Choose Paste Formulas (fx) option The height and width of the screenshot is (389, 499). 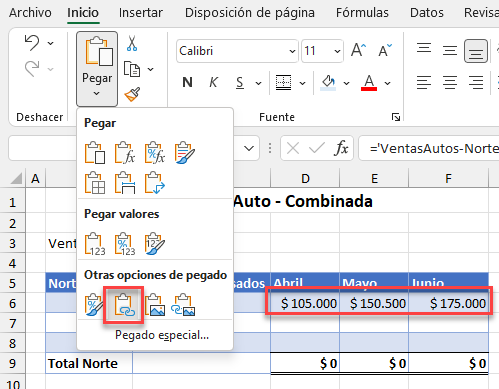(125, 153)
